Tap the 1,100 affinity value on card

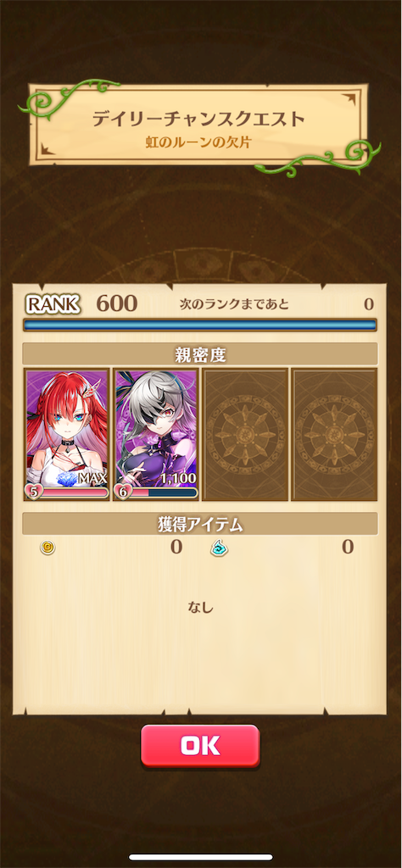click(178, 478)
